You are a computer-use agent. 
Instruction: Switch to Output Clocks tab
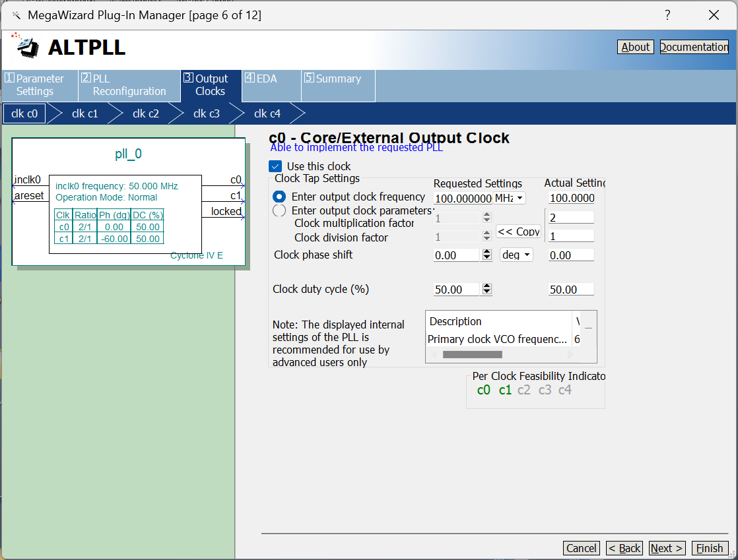211,85
